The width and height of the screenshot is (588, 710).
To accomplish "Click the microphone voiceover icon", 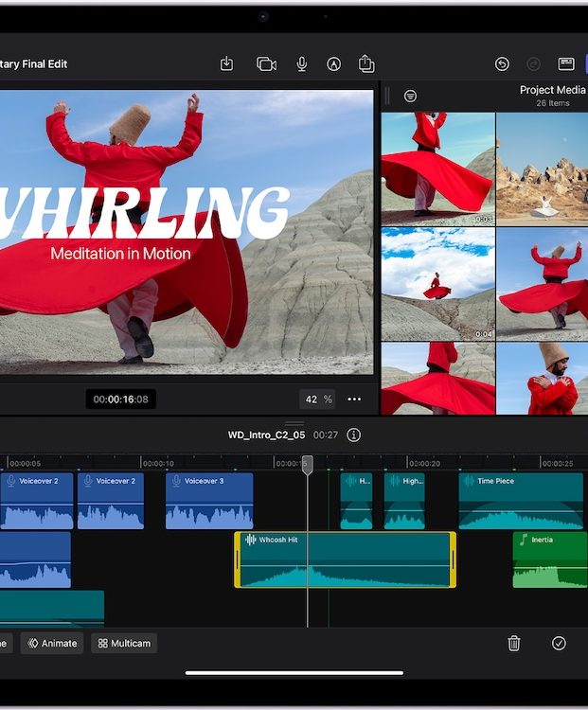I will [x=301, y=63].
